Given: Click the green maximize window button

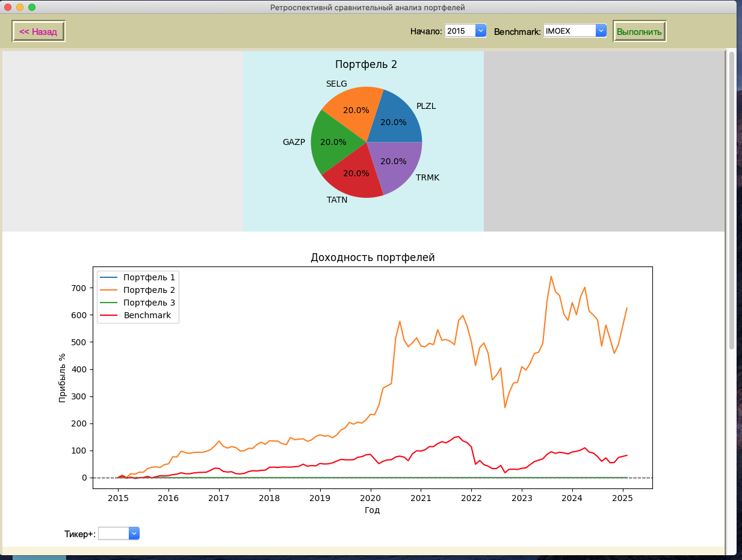Looking at the screenshot, I should [x=32, y=7].
